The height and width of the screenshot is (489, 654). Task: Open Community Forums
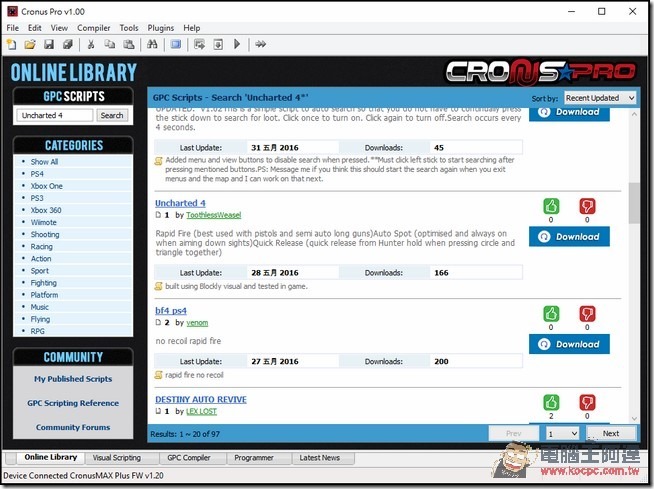pos(73,427)
